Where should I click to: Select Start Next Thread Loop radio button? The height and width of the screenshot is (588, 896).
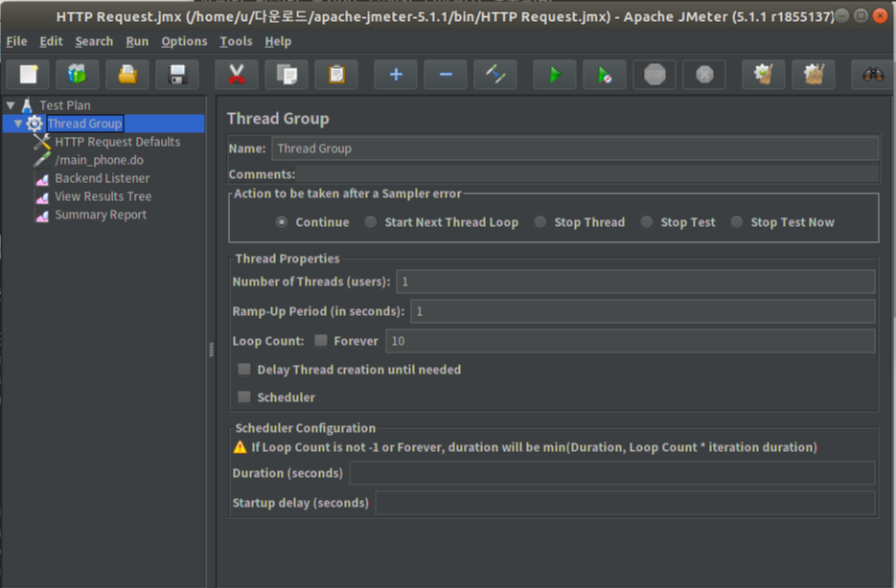click(371, 222)
